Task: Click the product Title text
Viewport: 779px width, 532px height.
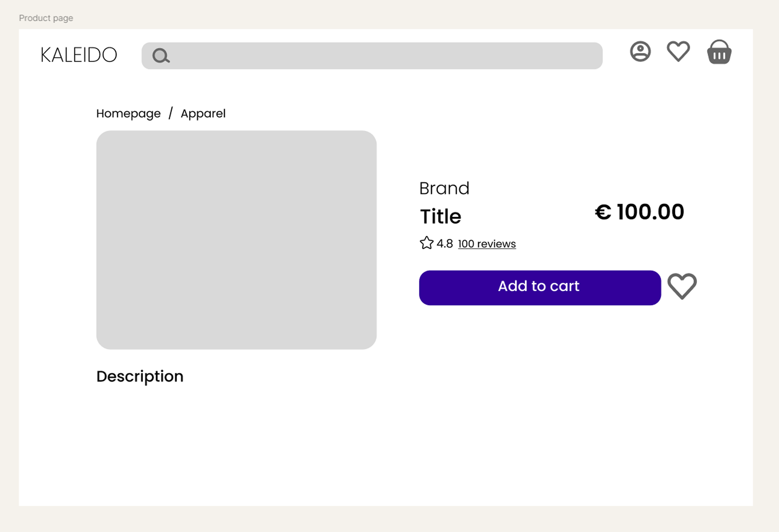Action: point(440,216)
